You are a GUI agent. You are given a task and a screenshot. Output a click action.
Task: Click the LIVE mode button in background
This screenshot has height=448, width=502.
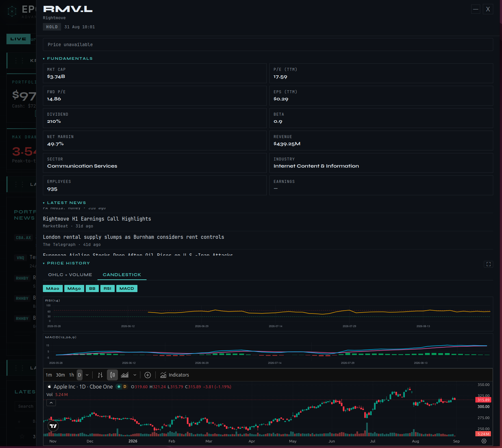(19, 39)
